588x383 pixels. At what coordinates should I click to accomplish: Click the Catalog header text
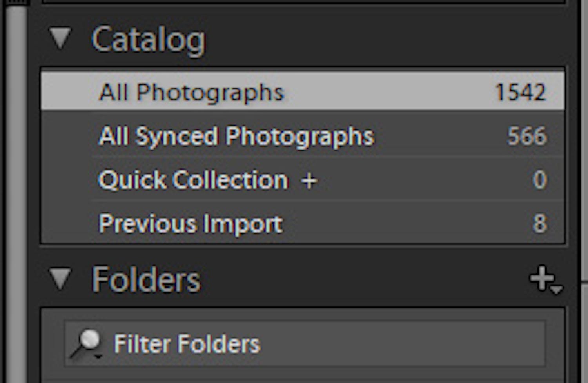click(149, 38)
